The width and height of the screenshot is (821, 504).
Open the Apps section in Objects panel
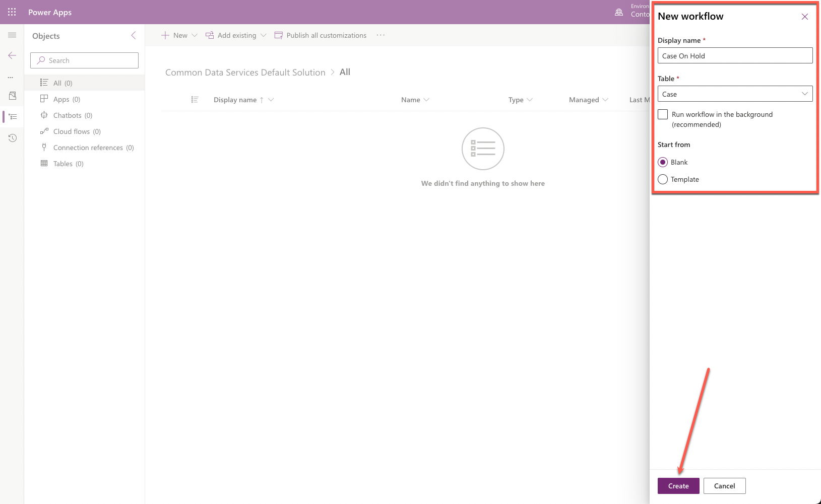[60, 99]
